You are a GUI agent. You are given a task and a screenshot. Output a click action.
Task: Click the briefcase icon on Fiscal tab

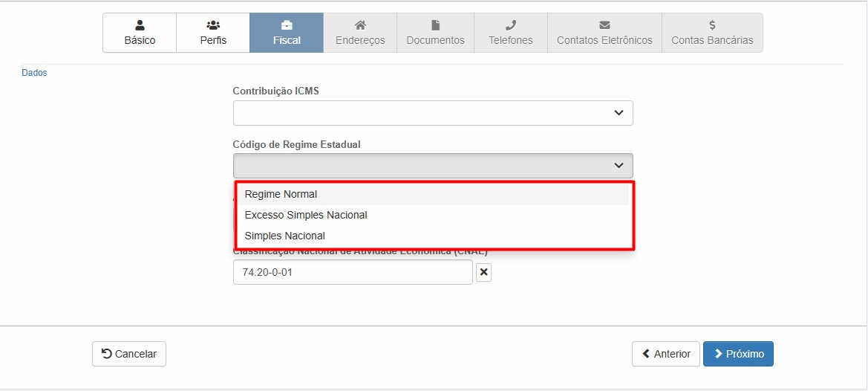tap(287, 25)
